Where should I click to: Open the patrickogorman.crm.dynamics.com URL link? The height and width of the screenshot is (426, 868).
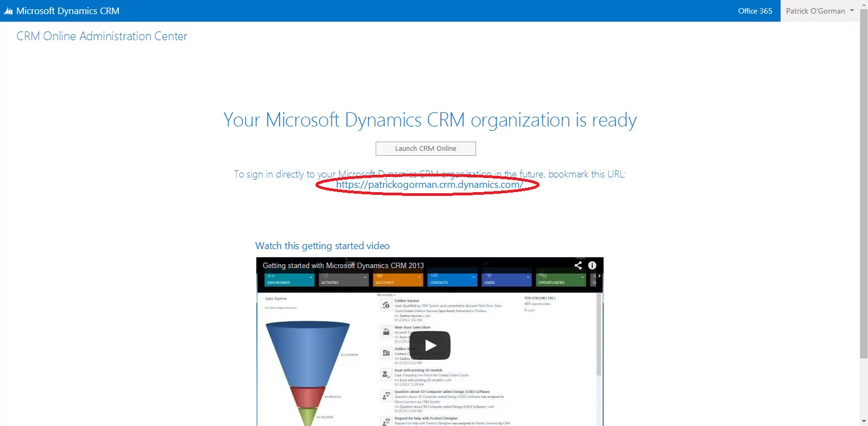[429, 185]
